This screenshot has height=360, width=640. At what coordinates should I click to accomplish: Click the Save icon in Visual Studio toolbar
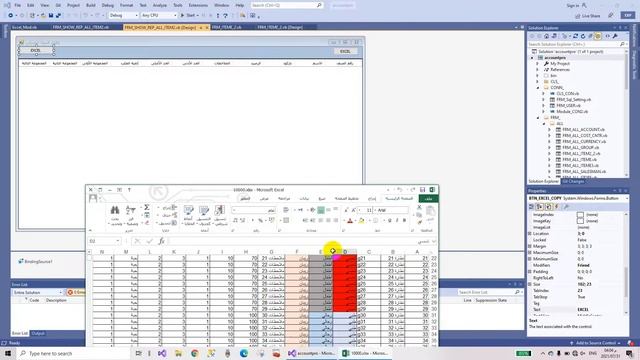pos(51,16)
